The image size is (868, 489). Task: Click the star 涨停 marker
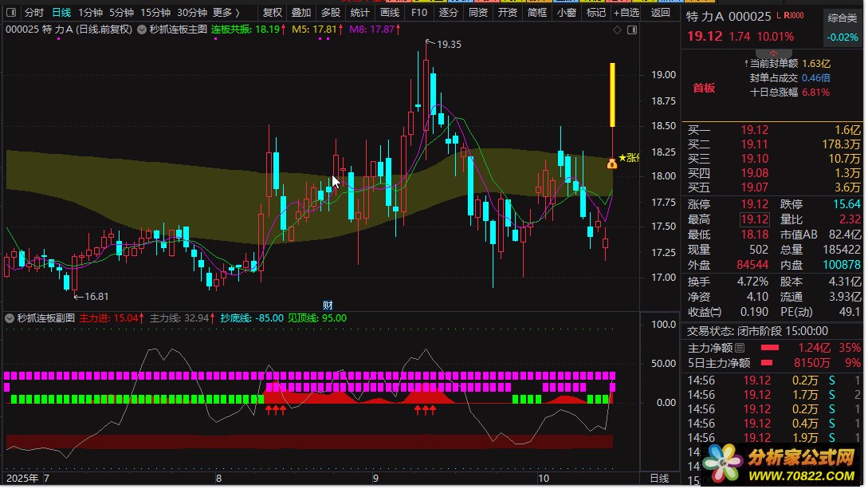pyautogui.click(x=628, y=158)
